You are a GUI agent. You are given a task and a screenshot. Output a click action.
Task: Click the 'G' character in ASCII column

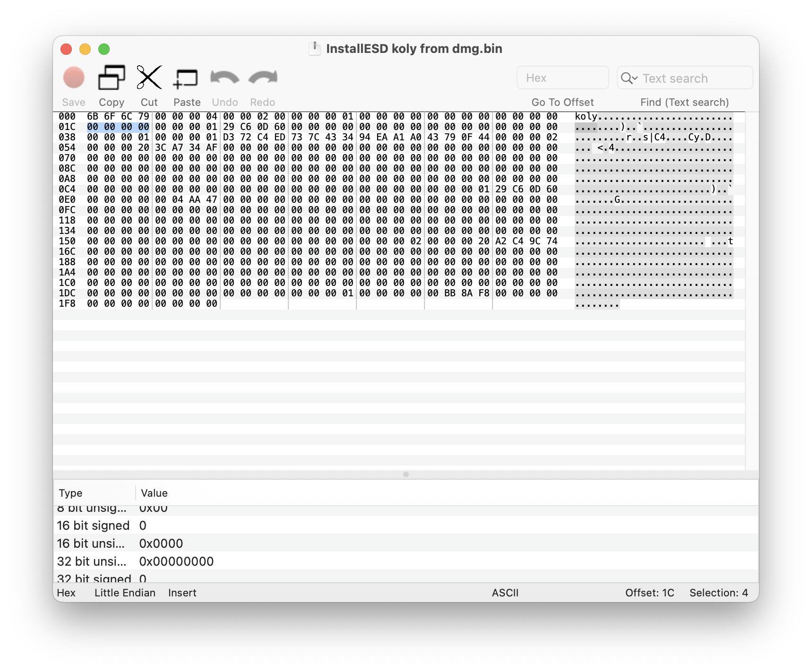click(x=617, y=199)
